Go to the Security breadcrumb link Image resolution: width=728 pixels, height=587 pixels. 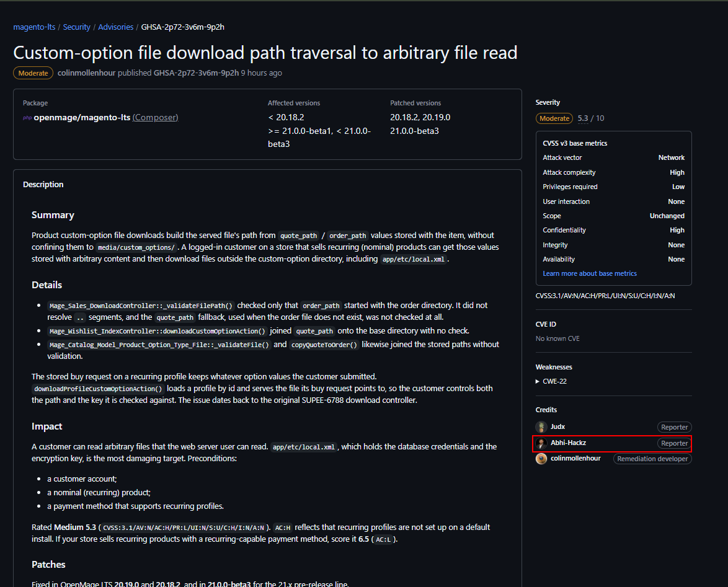pos(77,27)
